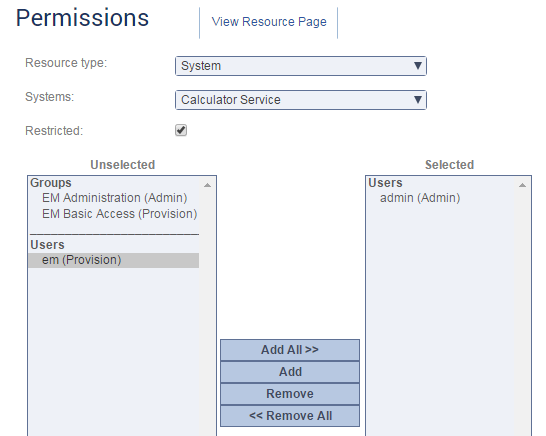Uncheck the Restricted checkbox
The image size is (546, 436).
(x=181, y=130)
